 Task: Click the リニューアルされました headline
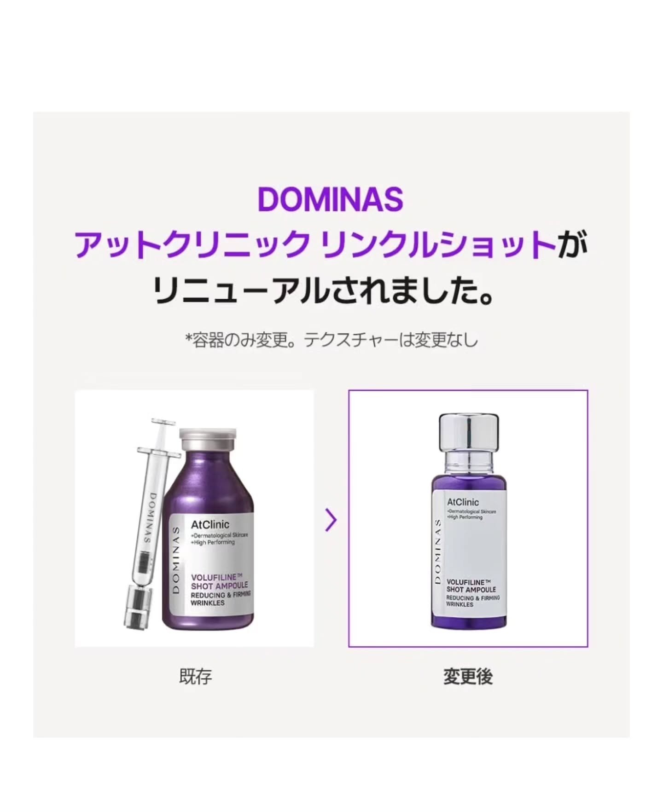coord(323,291)
